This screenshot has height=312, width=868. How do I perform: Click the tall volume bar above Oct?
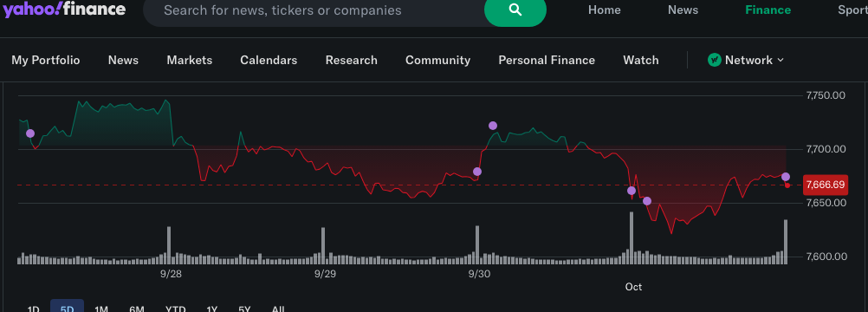[632, 237]
